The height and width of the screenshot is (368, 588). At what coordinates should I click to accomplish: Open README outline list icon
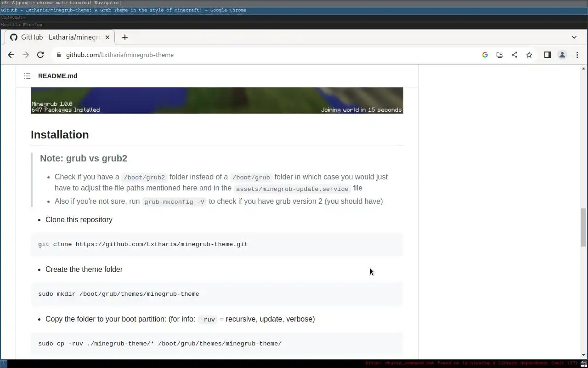pyautogui.click(x=27, y=76)
